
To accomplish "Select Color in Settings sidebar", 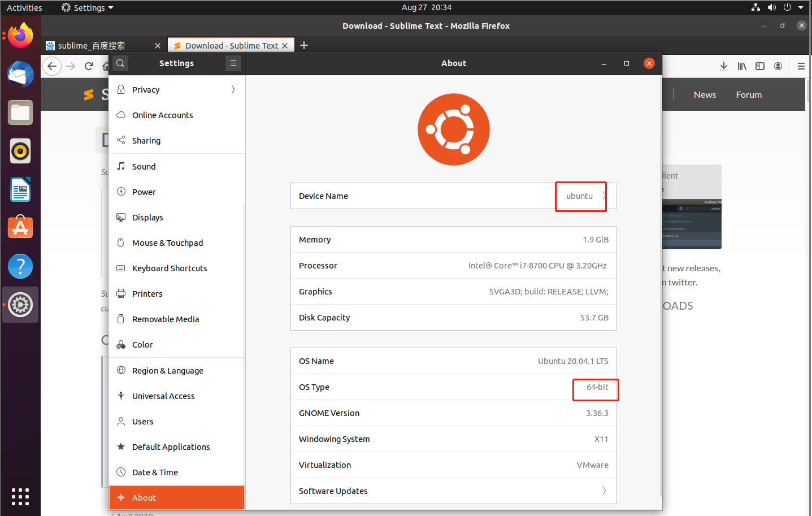I will click(x=177, y=344).
